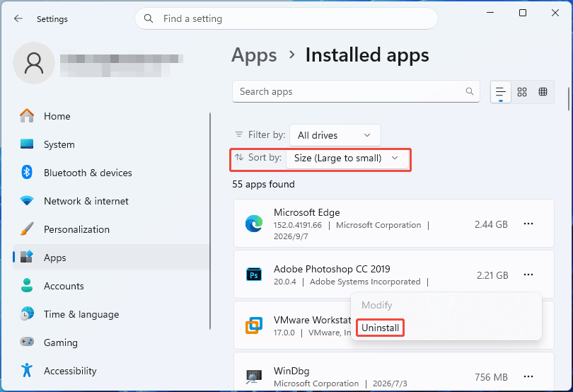Click the Time & language globe icon
Viewport: 573px width, 392px height.
click(x=27, y=313)
